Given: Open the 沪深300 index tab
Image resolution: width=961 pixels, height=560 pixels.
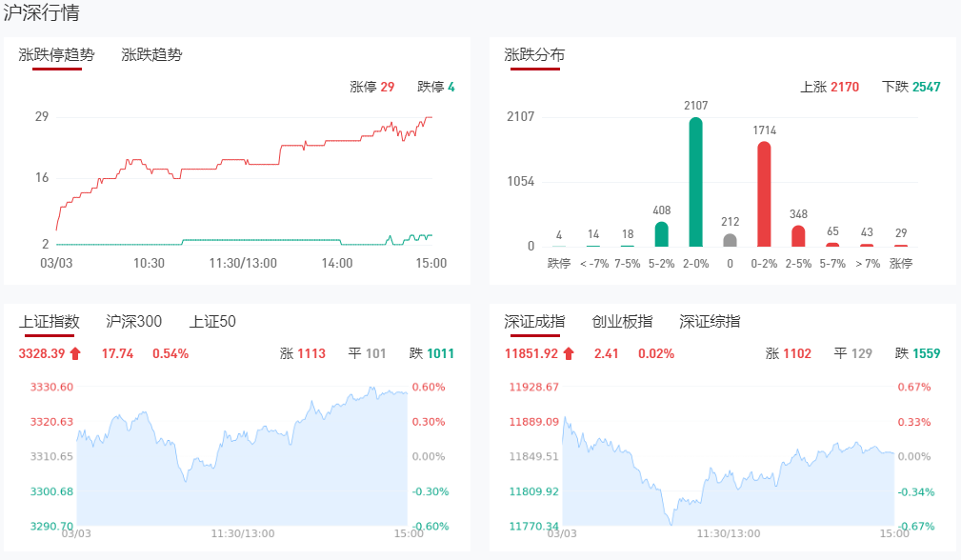Looking at the screenshot, I should click(134, 322).
